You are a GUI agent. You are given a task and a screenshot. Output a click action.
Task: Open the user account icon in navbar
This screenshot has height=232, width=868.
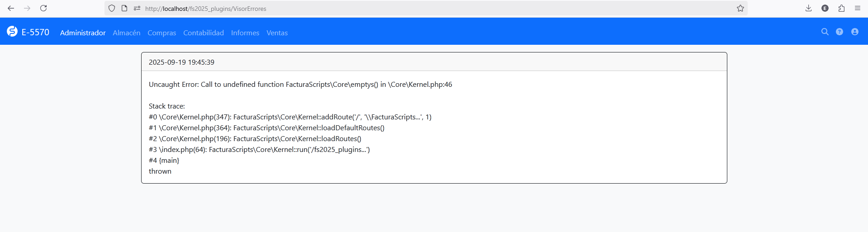[x=855, y=32]
